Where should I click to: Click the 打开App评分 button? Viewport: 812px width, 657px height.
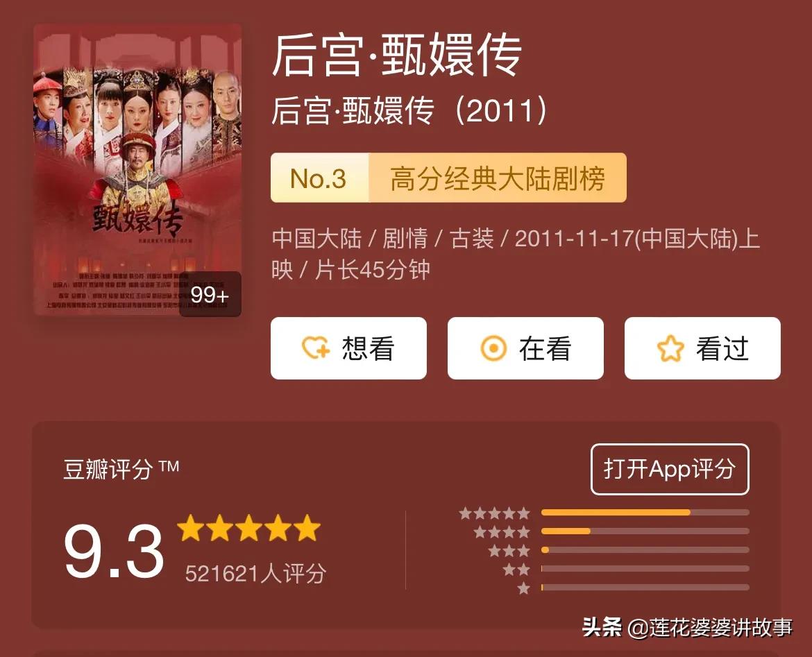670,469
